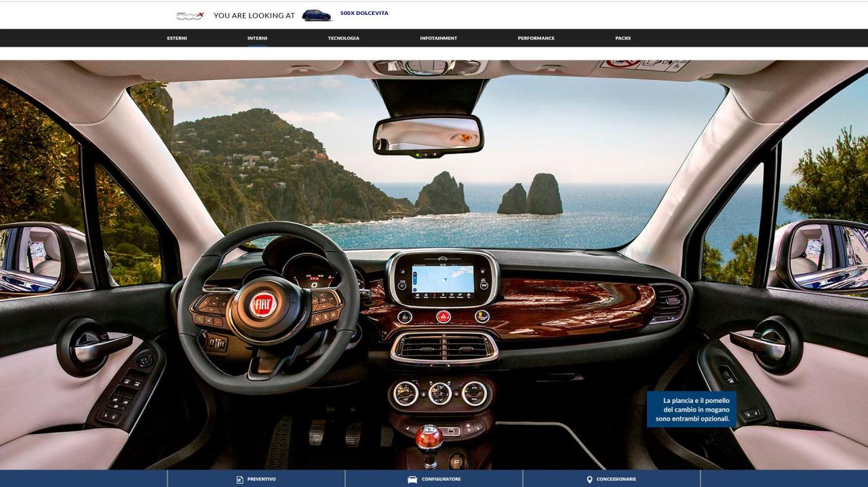Click the CONFIGURATORE car icon
This screenshot has height=487, width=868.
tap(412, 480)
